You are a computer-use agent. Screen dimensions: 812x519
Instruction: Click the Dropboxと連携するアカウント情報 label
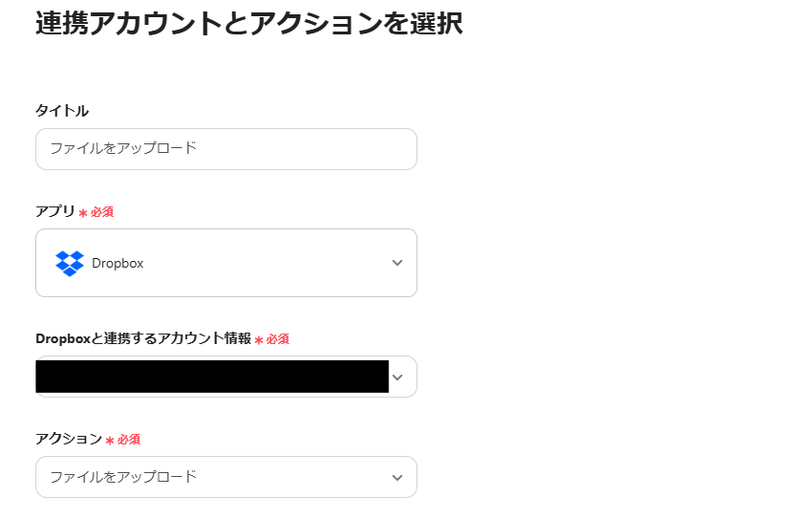click(x=143, y=338)
